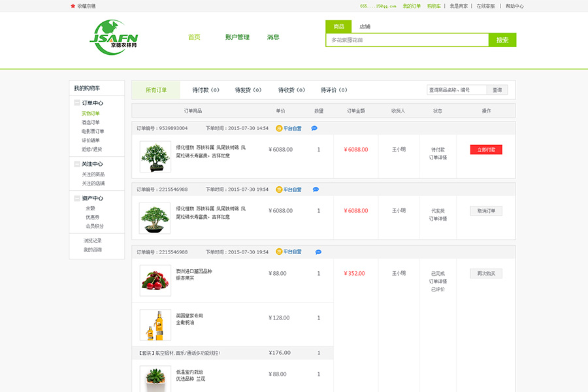Switch to 待收货 (0) tab
Image resolution: width=588 pixels, height=392 pixels.
tap(291, 90)
